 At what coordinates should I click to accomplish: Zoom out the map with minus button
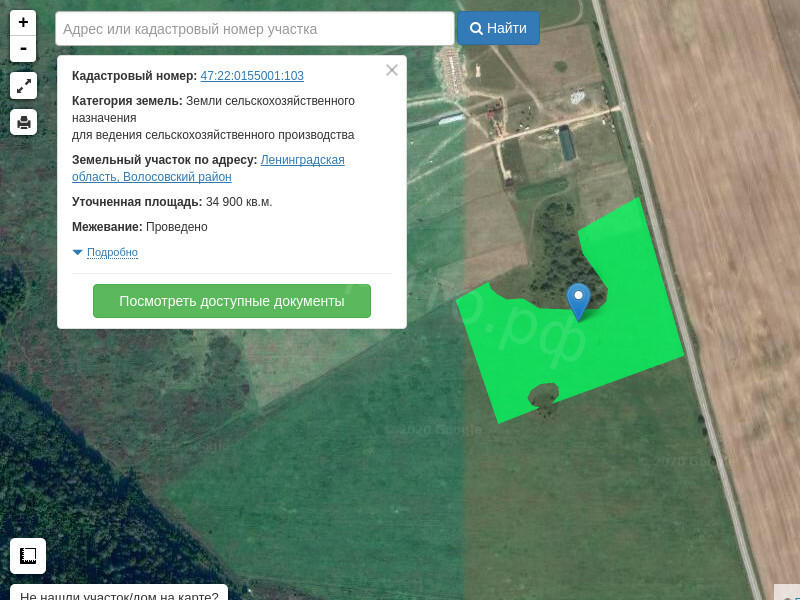pyautogui.click(x=23, y=49)
